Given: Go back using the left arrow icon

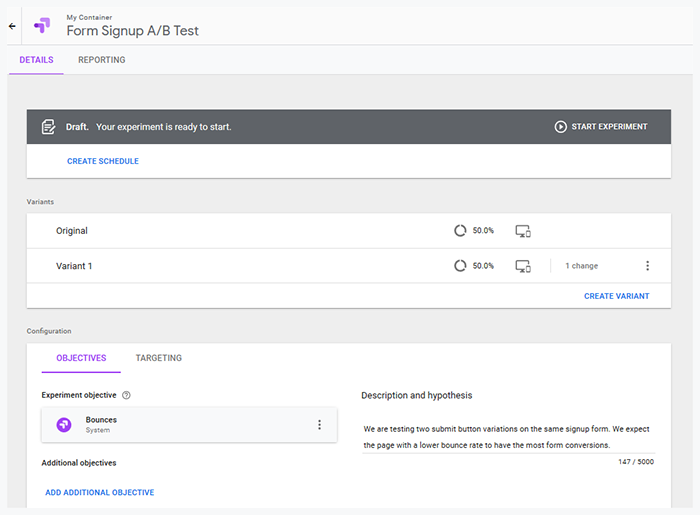Looking at the screenshot, I should pos(12,26).
